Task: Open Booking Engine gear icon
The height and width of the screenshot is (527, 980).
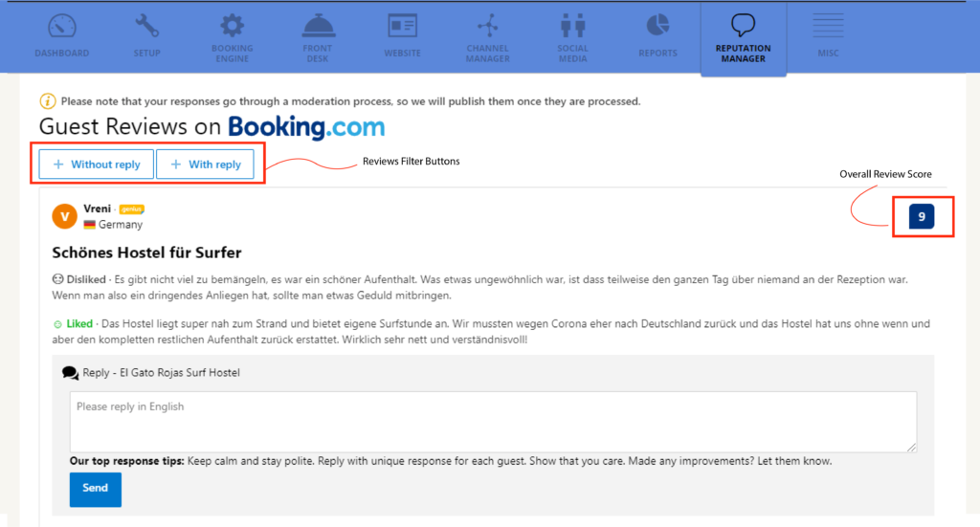Action: 232,26
